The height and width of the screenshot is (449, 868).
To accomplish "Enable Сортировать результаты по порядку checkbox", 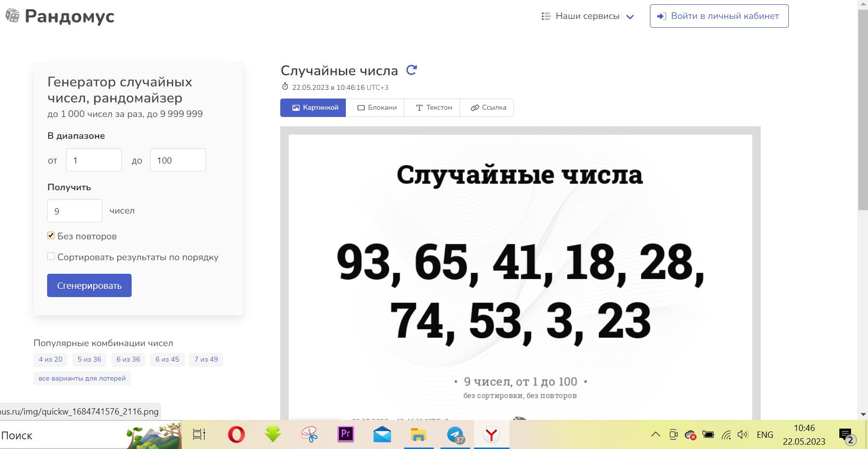I will point(51,256).
